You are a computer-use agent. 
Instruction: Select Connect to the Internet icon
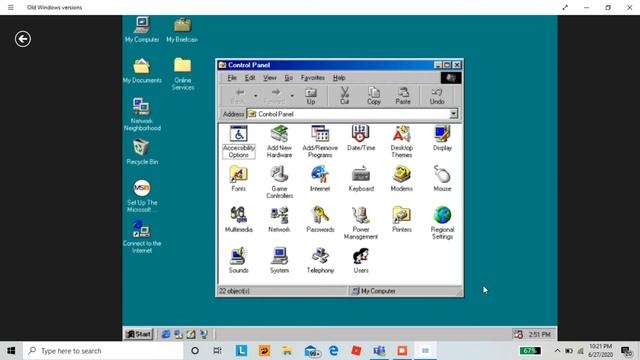coord(142,237)
